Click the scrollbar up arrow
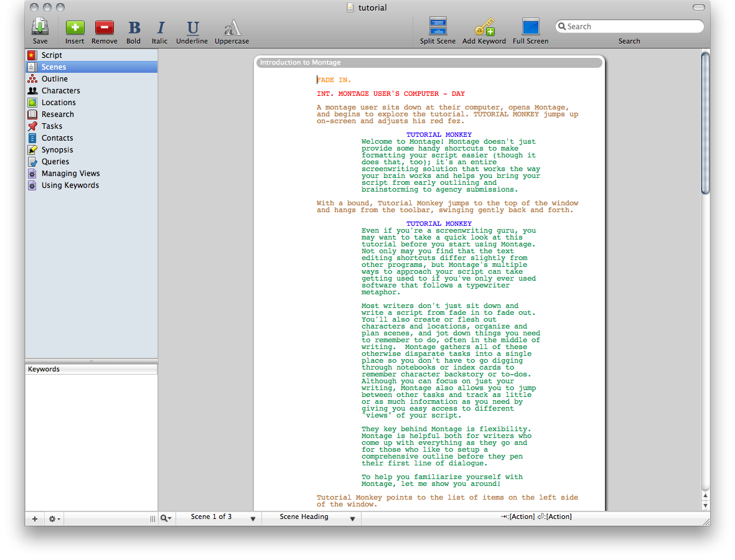The width and height of the screenshot is (735, 560). [x=706, y=495]
